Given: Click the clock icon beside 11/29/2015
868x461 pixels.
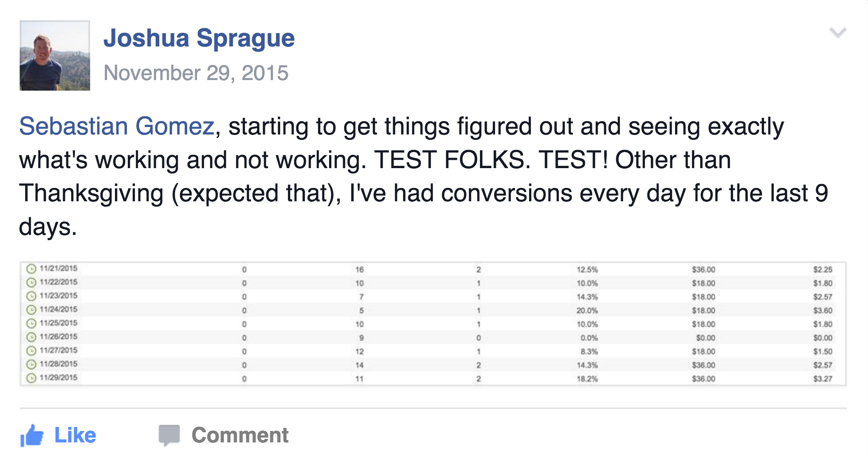Looking at the screenshot, I should pyautogui.click(x=31, y=378).
